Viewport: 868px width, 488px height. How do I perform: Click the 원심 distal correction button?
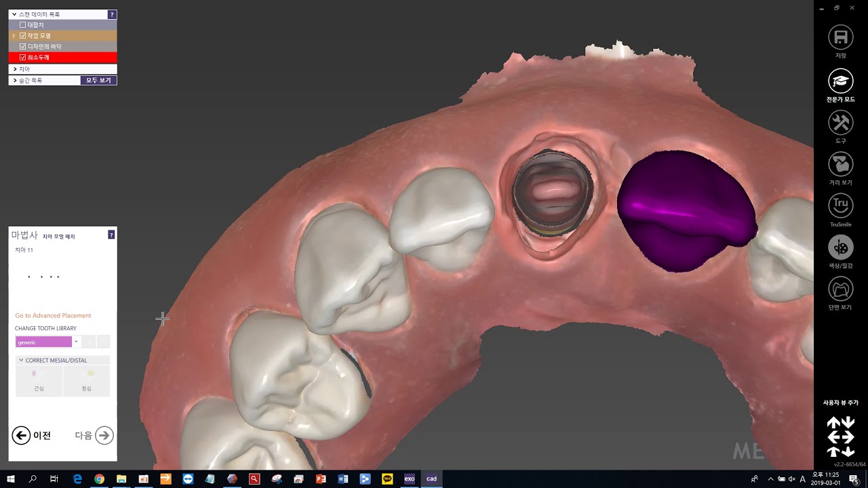click(x=86, y=380)
